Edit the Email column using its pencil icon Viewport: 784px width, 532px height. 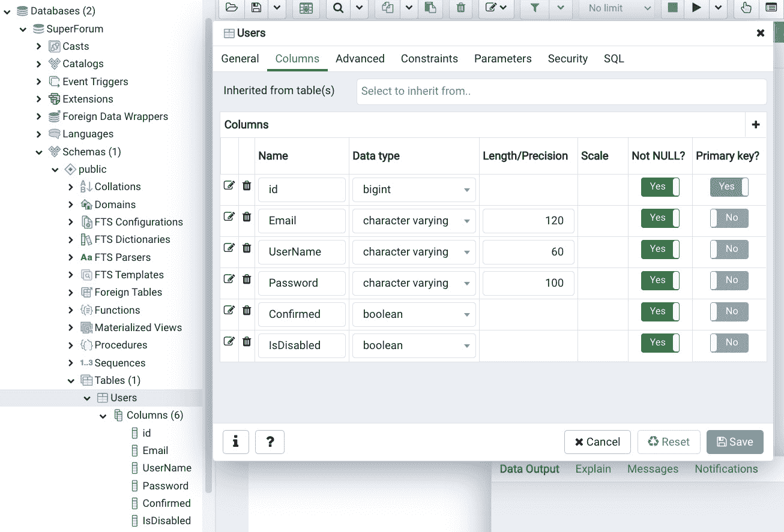[x=229, y=217]
